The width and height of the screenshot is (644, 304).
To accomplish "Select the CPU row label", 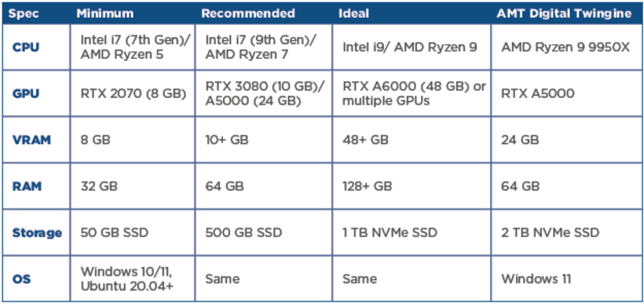I will tap(26, 47).
